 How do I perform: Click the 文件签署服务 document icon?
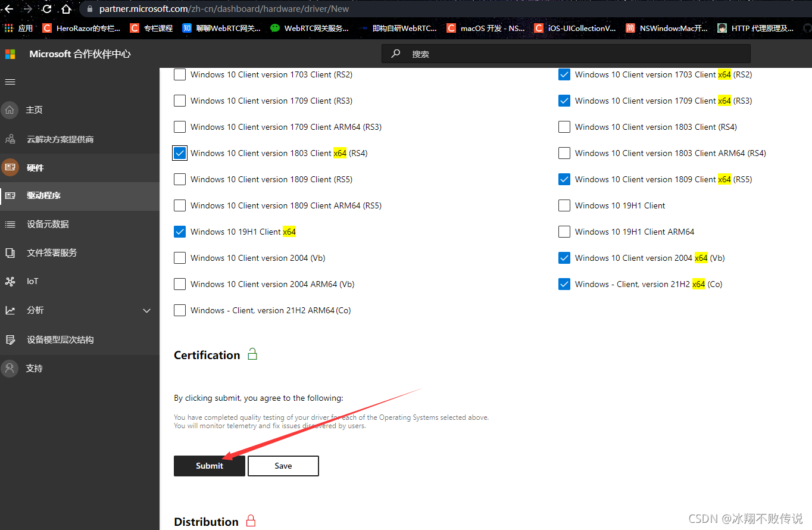coord(10,253)
